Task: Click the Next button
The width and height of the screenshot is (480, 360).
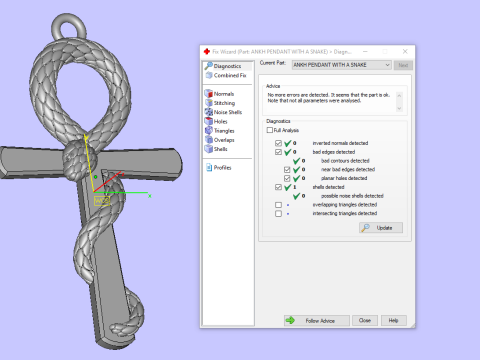Action: tap(403, 65)
